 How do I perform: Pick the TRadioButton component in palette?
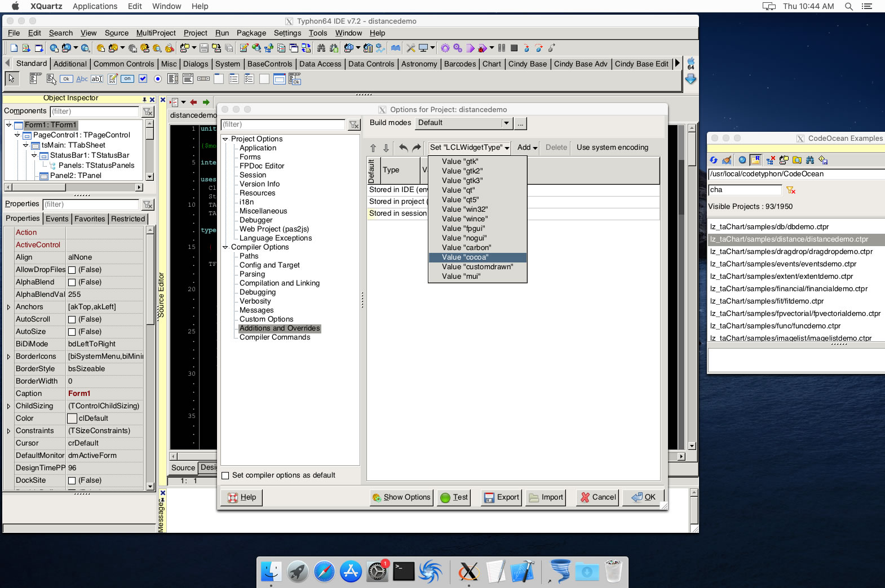coord(158,79)
